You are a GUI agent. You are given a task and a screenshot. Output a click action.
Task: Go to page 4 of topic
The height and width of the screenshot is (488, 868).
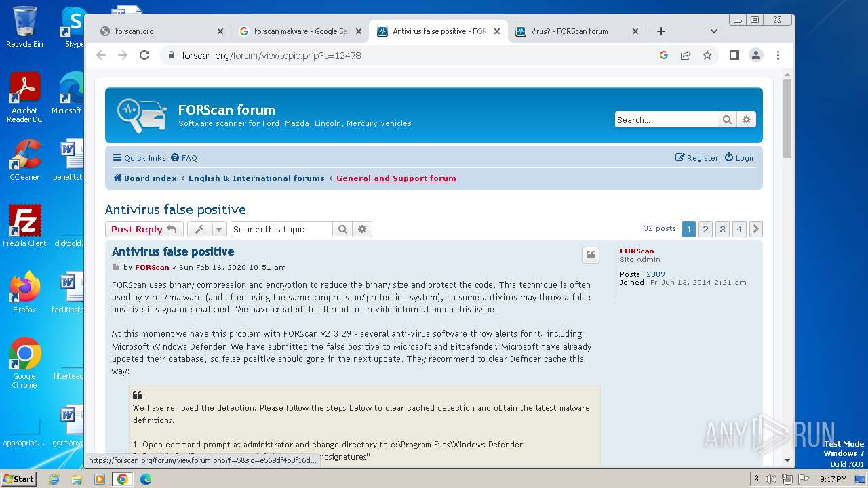pos(739,229)
